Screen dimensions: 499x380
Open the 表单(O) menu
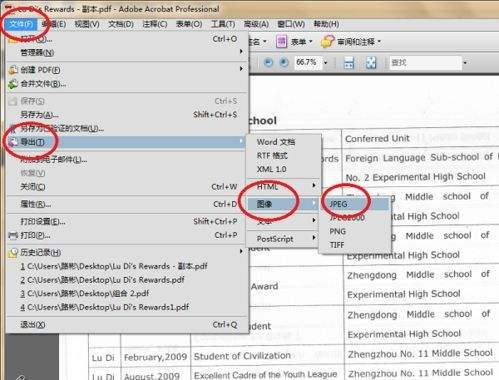click(189, 24)
